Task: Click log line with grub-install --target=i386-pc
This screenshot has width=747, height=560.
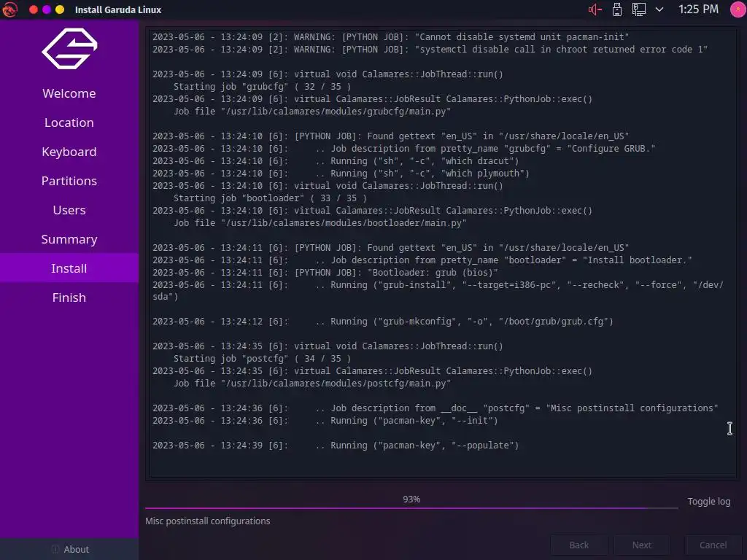Action: [x=438, y=290]
